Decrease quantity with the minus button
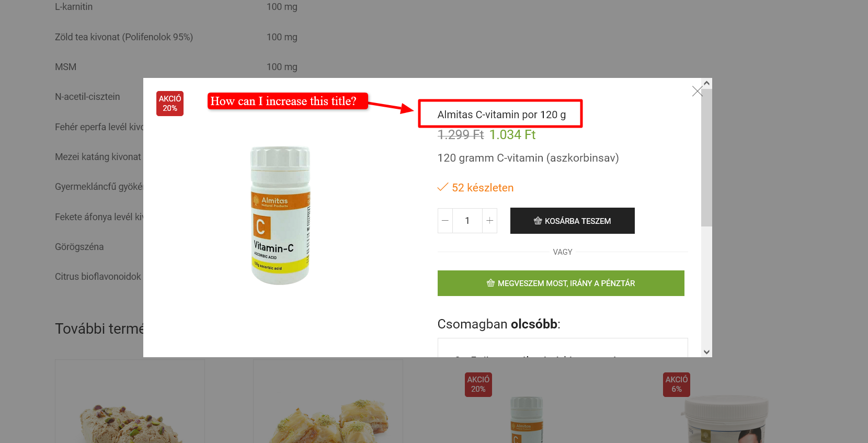868x443 pixels. [445, 221]
